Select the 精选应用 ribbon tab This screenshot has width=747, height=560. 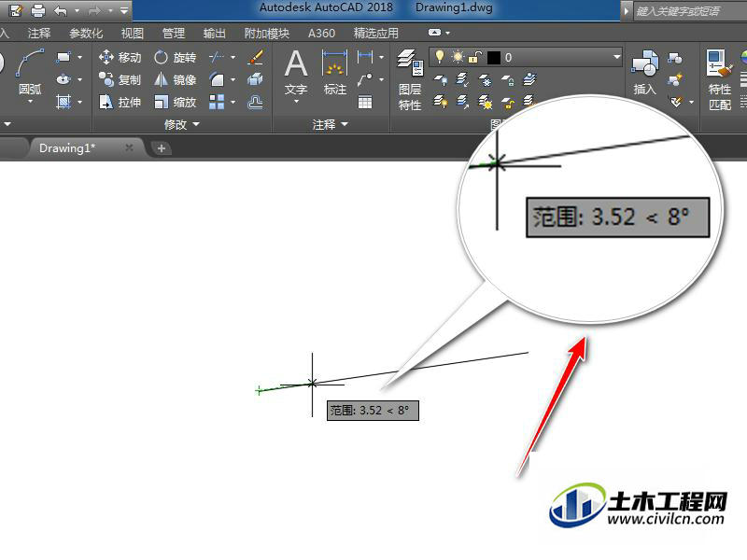376,34
